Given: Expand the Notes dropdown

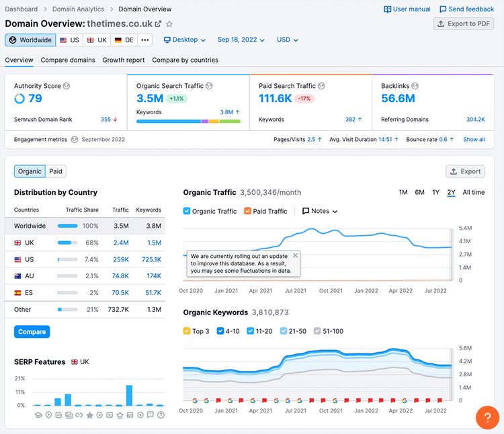Looking at the screenshot, I should click(320, 211).
